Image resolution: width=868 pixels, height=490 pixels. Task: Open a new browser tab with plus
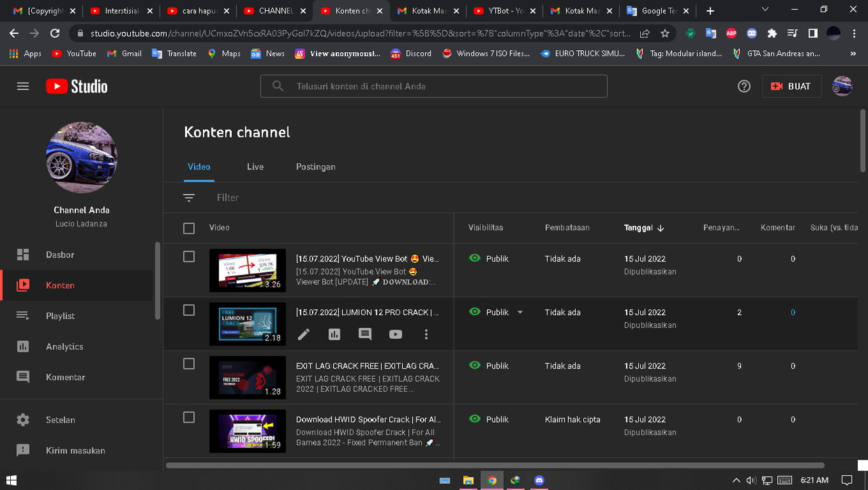tap(710, 11)
